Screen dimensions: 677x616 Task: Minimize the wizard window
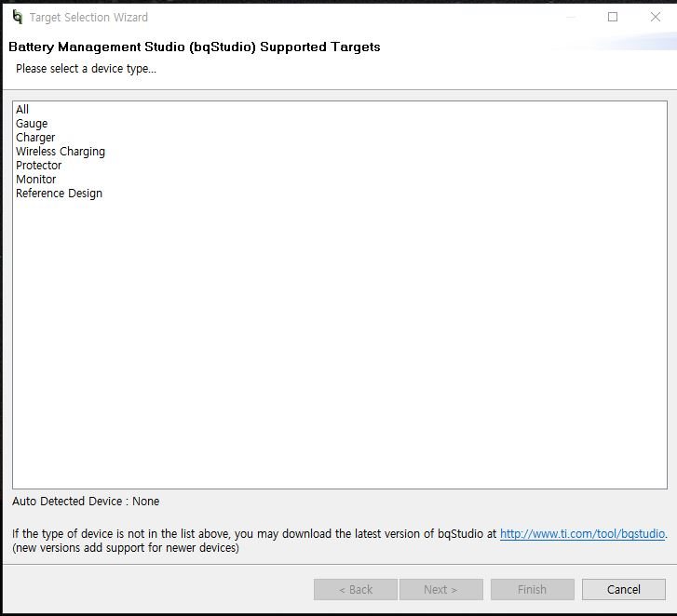click(570, 17)
